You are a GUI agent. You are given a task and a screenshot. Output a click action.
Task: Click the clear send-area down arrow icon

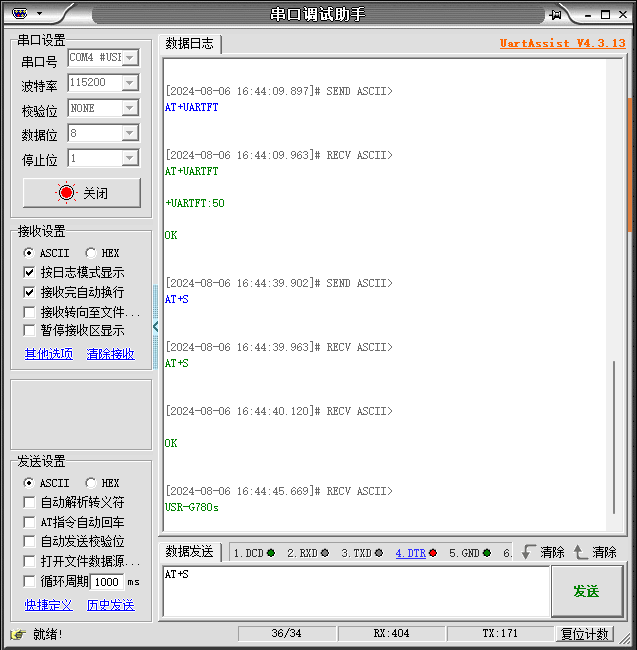pyautogui.click(x=529, y=552)
